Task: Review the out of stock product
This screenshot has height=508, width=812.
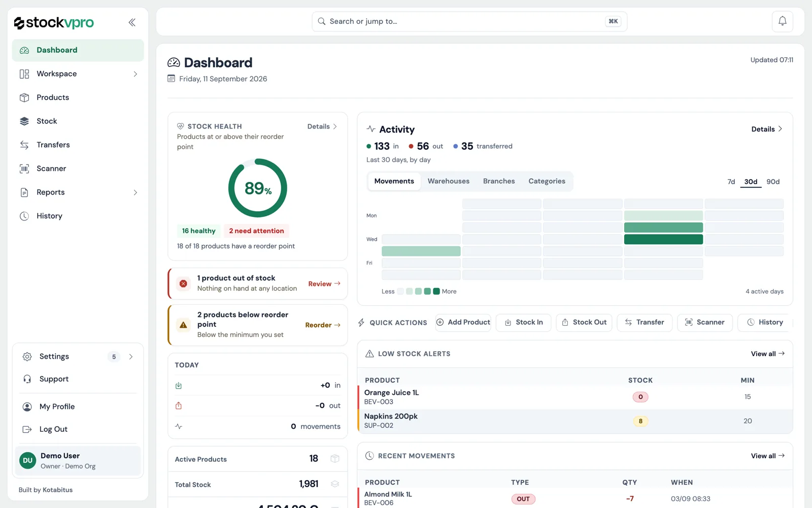Action: point(324,284)
